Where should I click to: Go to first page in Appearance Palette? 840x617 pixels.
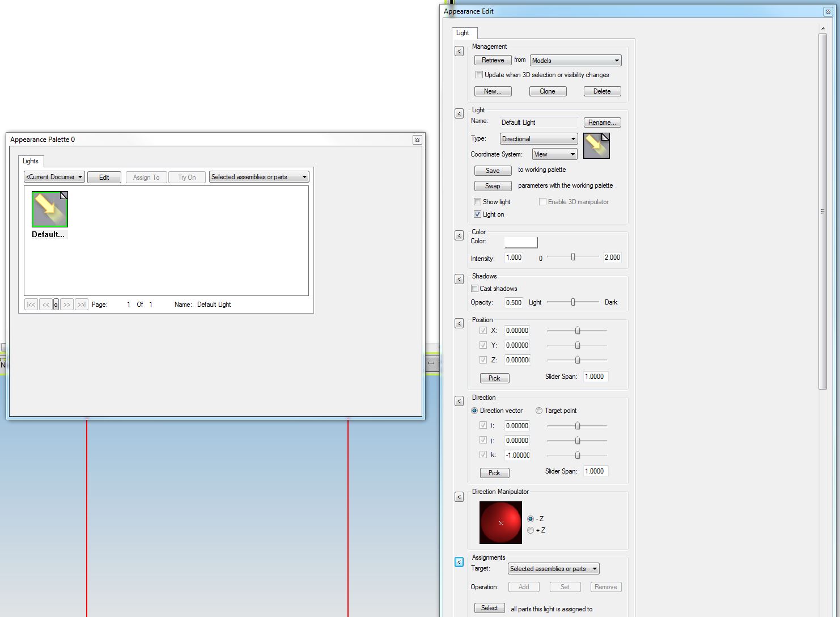[31, 305]
